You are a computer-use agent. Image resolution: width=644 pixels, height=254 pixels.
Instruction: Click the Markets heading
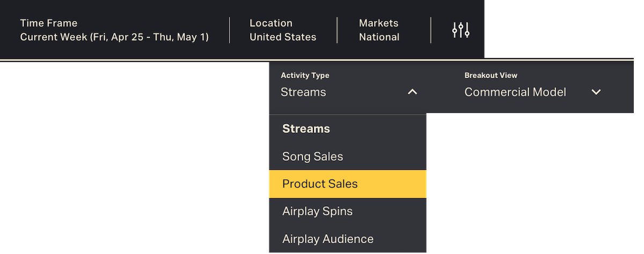(379, 23)
